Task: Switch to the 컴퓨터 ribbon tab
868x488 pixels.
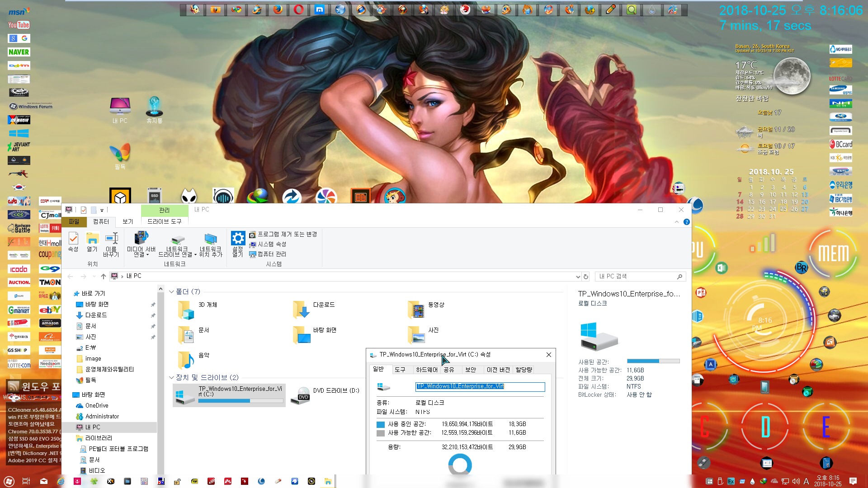Action: pyautogui.click(x=101, y=221)
